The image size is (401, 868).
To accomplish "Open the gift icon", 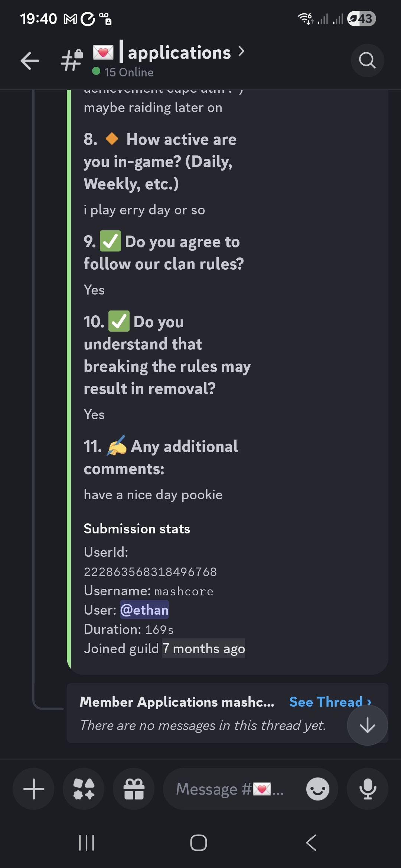I will coord(134,789).
